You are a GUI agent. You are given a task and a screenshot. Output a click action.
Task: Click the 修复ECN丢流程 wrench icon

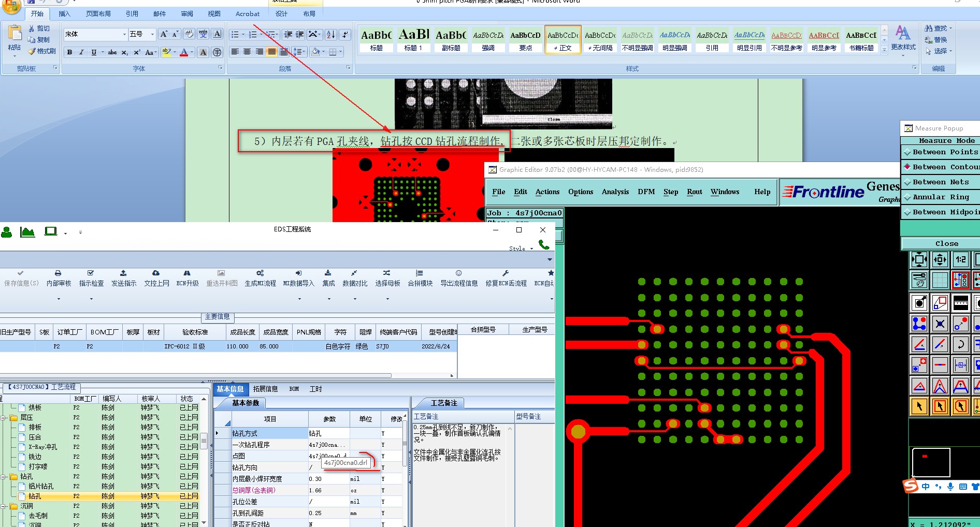click(x=506, y=273)
